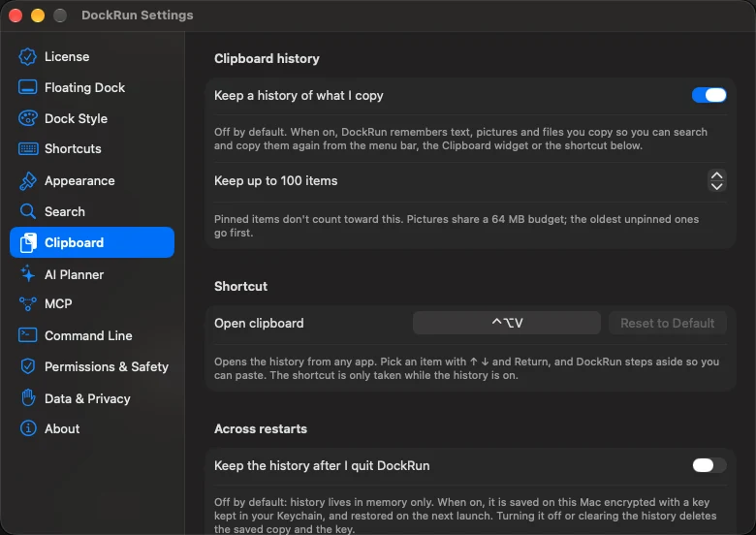This screenshot has height=535, width=756.
Task: Open Data & Privacy section
Action: 87,399
